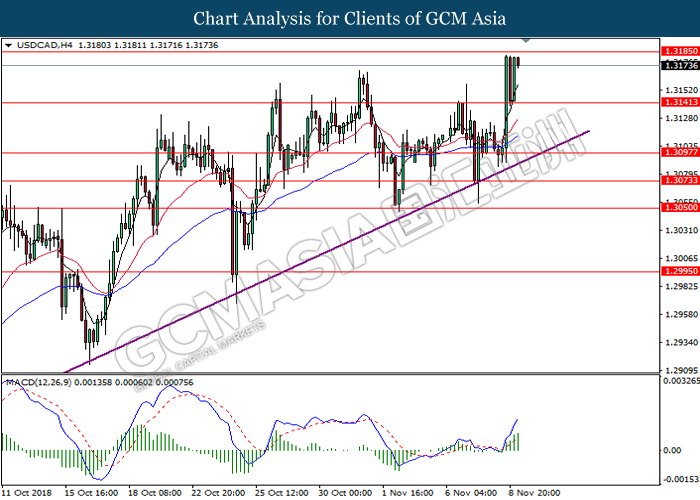Select the USDCAD,H4 symbol label

pyautogui.click(x=45, y=45)
